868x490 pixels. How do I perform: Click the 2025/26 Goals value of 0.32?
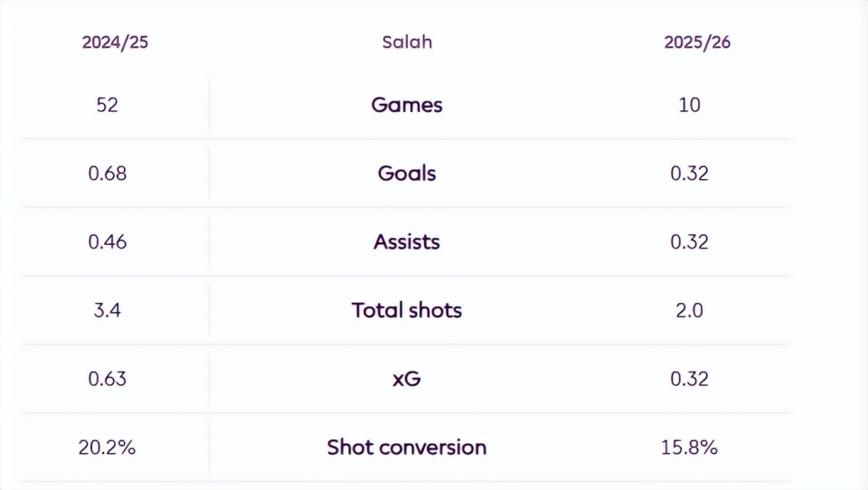(x=689, y=174)
